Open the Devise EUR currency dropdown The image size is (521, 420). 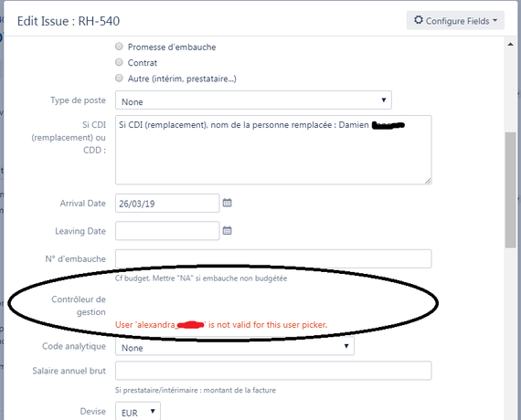(138, 412)
